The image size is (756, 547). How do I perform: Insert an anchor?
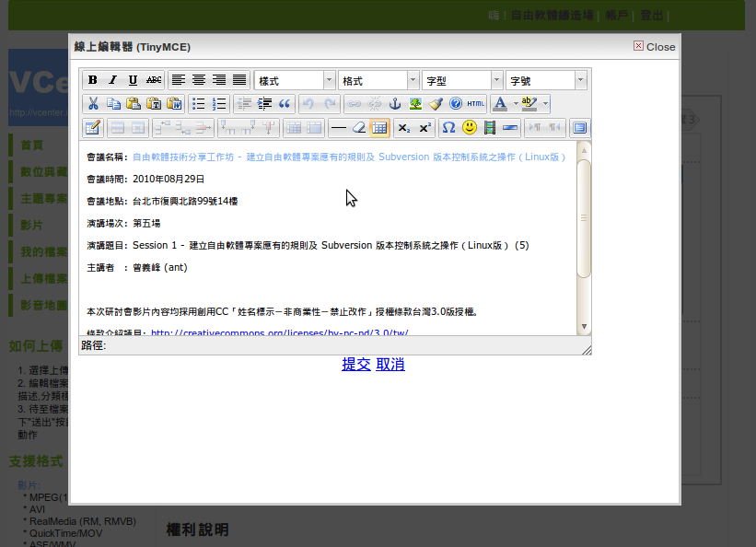[395, 104]
